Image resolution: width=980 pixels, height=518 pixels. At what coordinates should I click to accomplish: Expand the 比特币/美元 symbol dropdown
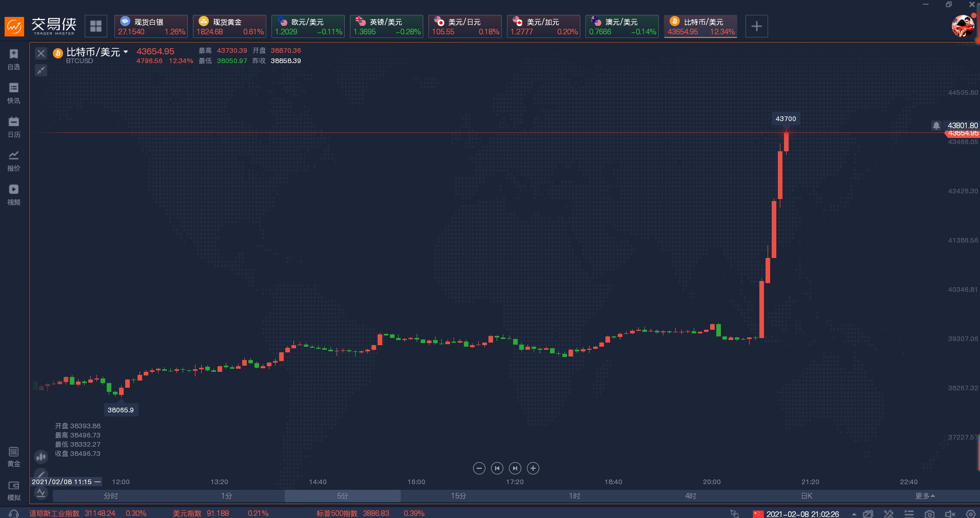pos(126,52)
